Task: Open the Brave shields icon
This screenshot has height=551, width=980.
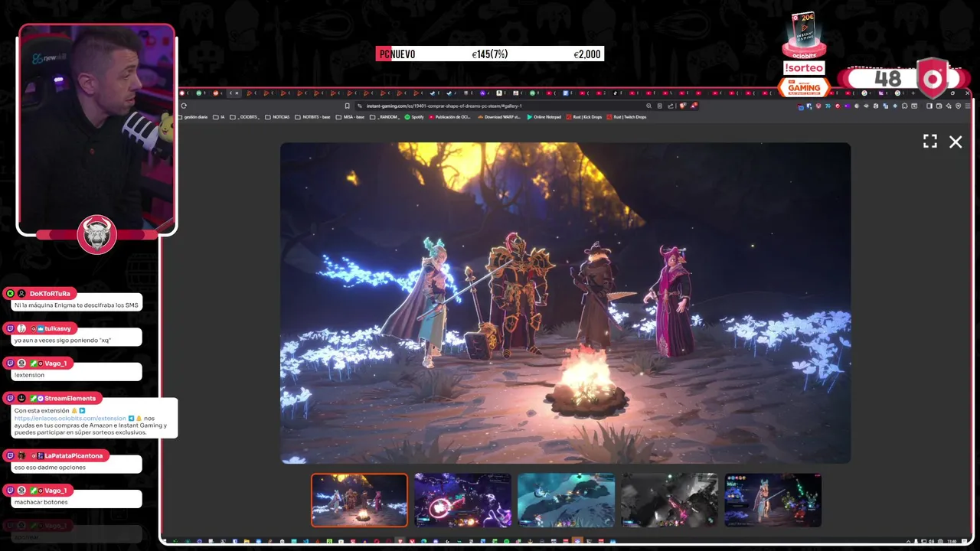Action: [682, 106]
